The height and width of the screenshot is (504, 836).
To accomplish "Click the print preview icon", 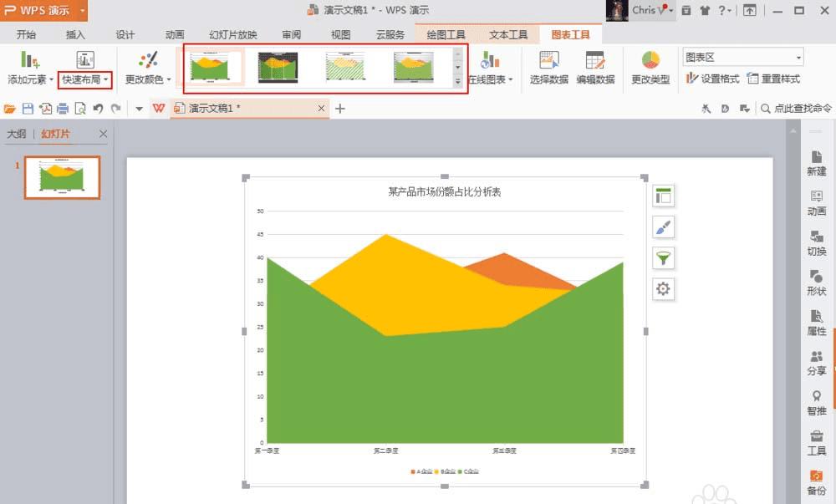I will [x=80, y=109].
